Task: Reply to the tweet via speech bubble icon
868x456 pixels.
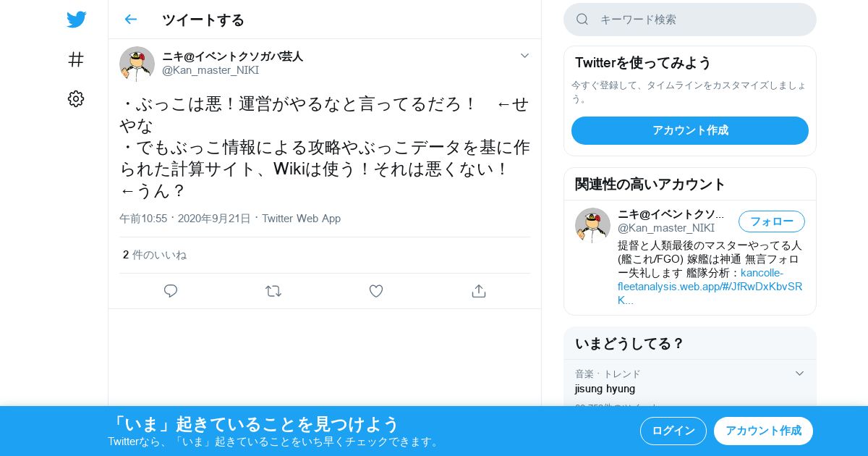Action: coord(171,291)
